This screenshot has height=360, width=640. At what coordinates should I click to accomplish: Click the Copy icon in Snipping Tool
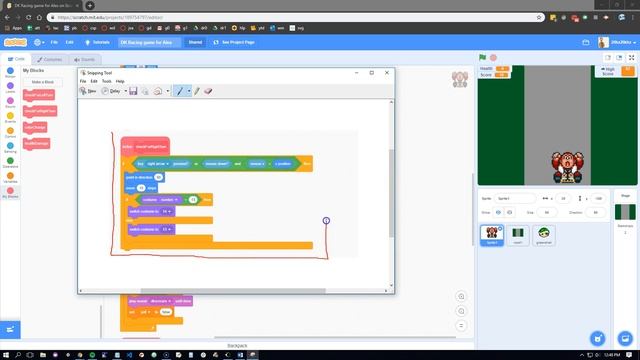point(145,91)
